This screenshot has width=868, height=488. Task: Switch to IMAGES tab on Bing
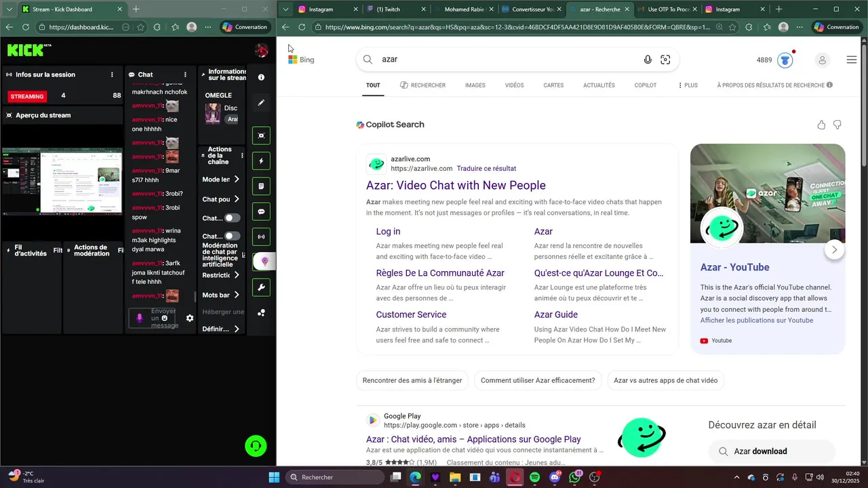click(475, 85)
